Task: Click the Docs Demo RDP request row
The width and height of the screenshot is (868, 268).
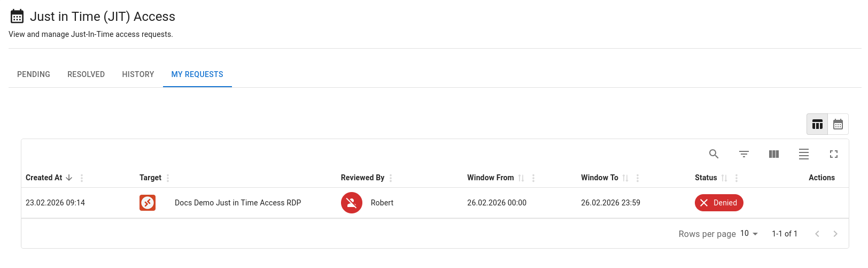Action: tap(238, 203)
